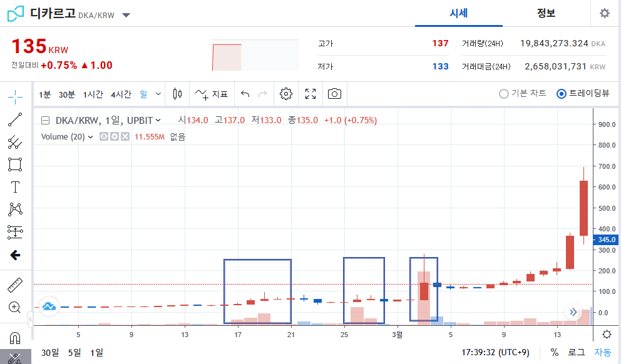Screen dimensions: 621x364
Task: Toggle 로그 logarithmic scale
Action: click(x=577, y=352)
